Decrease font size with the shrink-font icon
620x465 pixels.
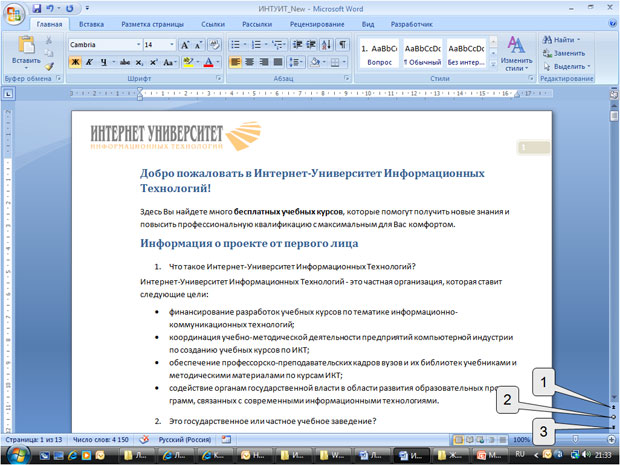[198, 45]
